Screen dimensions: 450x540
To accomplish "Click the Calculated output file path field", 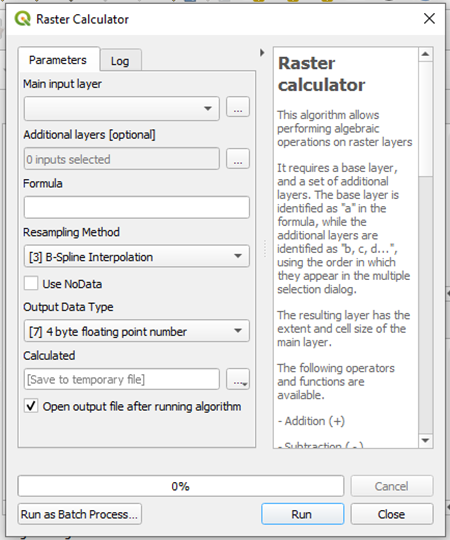I will (x=122, y=379).
